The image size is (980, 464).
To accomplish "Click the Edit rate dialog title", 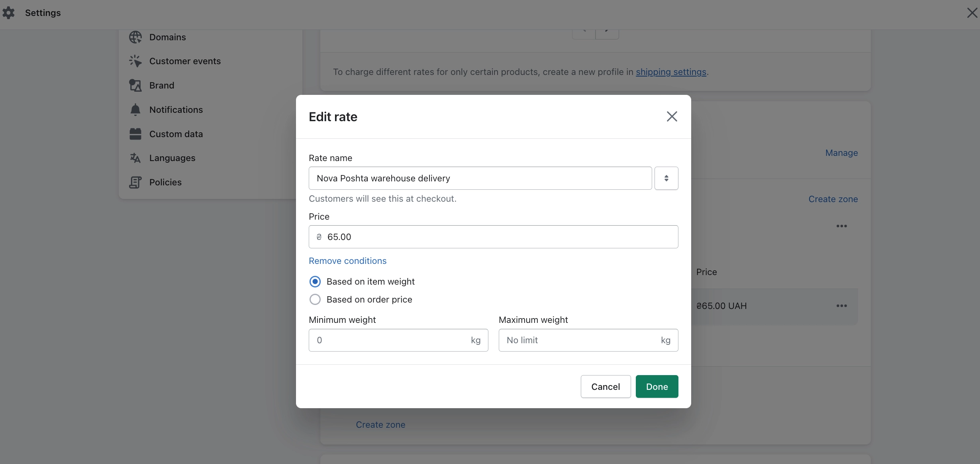I will point(333,117).
